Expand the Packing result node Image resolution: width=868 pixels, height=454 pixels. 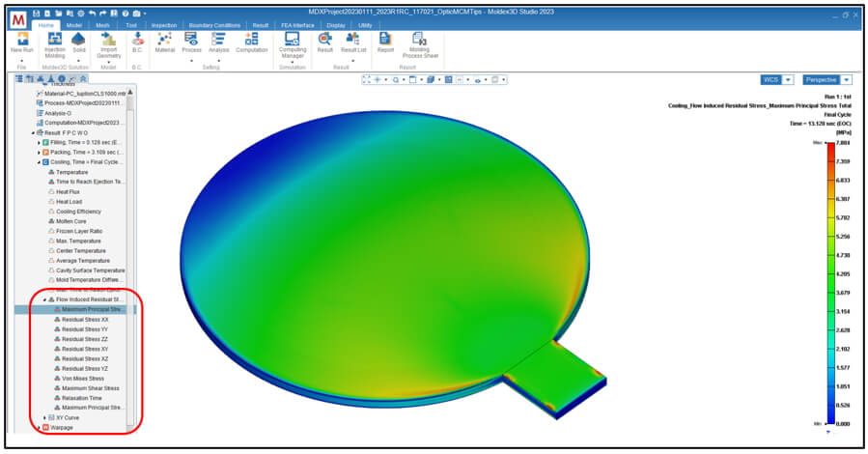point(39,153)
